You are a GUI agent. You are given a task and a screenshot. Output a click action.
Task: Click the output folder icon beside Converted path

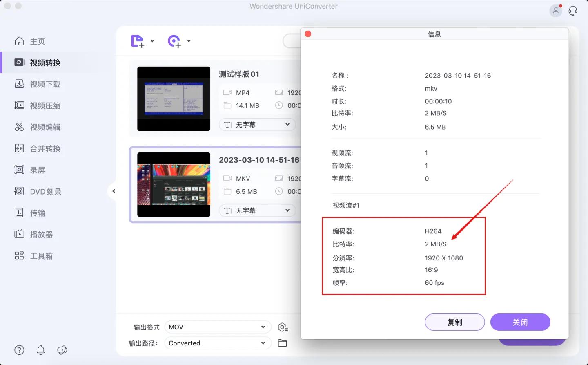pos(283,343)
